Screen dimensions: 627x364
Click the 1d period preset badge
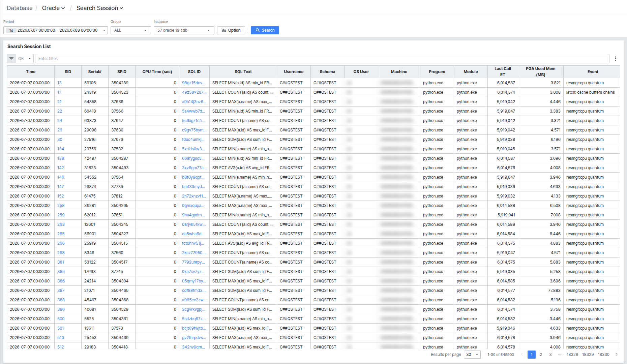[11, 30]
